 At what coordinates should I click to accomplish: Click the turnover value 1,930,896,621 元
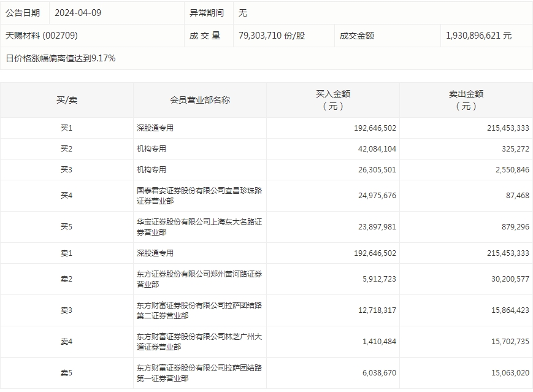click(x=478, y=36)
